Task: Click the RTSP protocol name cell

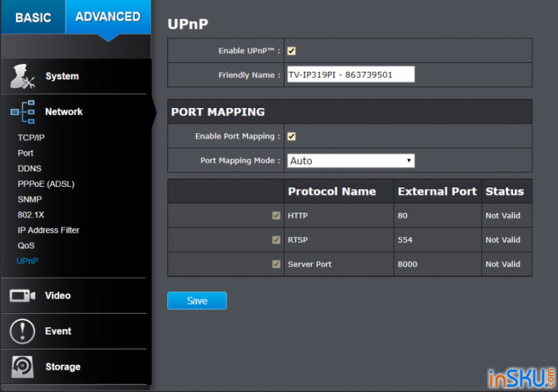Action: coord(298,240)
